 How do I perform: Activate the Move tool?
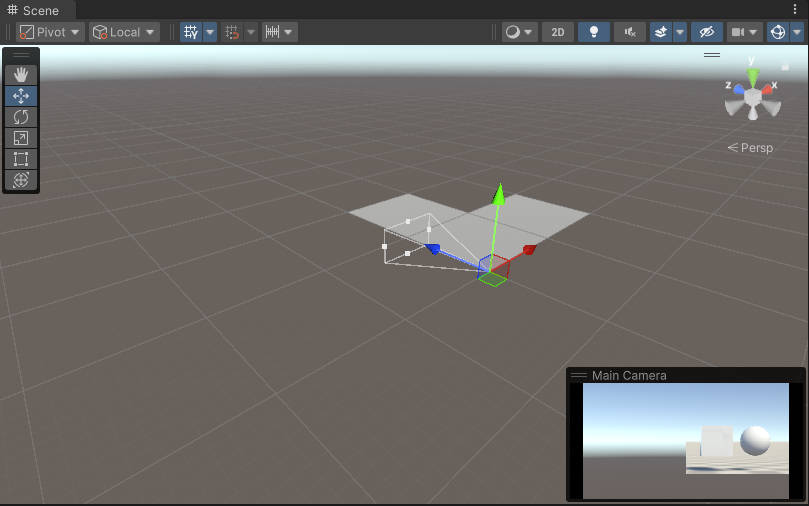(x=21, y=96)
